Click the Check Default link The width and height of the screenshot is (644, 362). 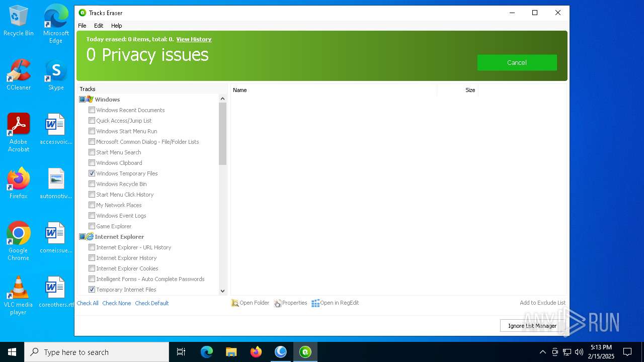[x=152, y=303]
